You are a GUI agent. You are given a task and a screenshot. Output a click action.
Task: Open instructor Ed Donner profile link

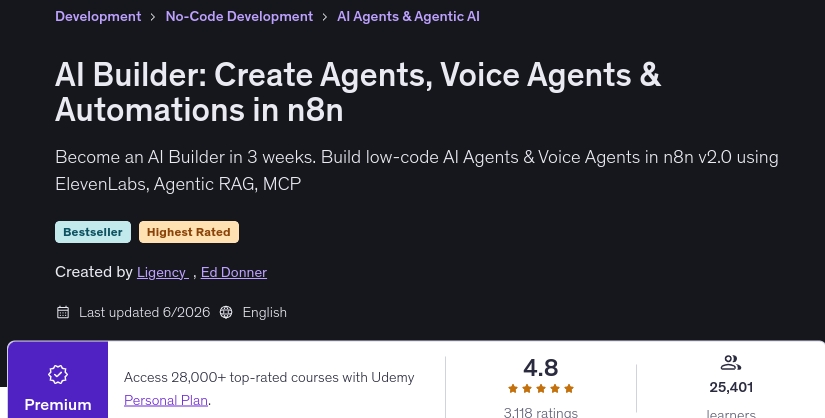234,272
